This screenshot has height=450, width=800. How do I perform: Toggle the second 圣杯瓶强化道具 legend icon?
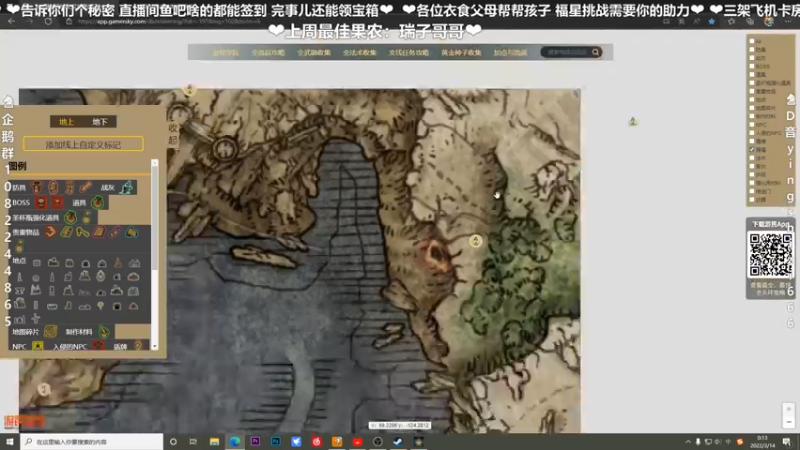click(86, 218)
